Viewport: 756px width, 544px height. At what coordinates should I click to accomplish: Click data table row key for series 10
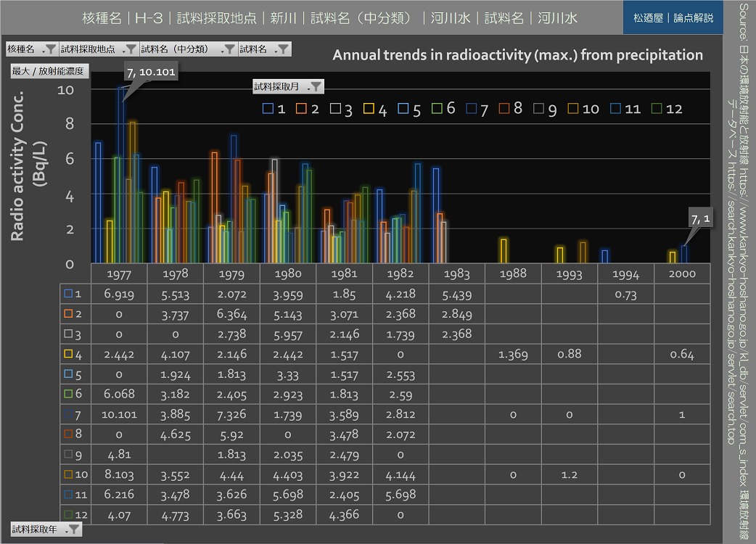(75, 474)
